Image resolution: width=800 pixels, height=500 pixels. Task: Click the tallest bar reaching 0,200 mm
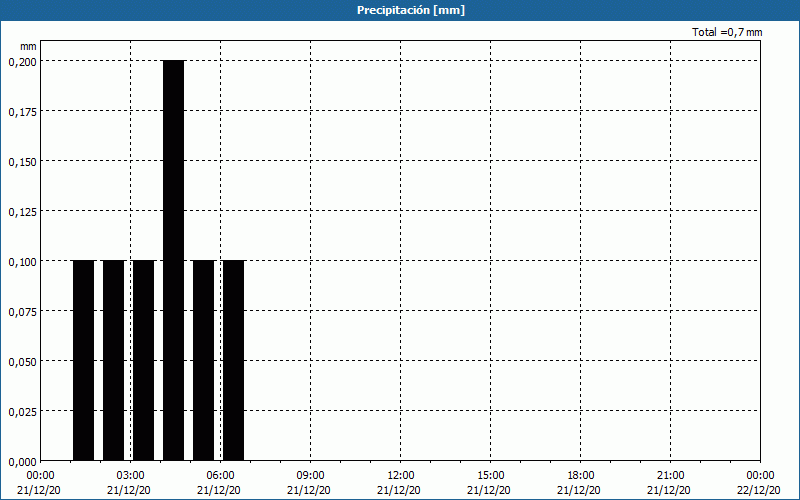[173, 260]
